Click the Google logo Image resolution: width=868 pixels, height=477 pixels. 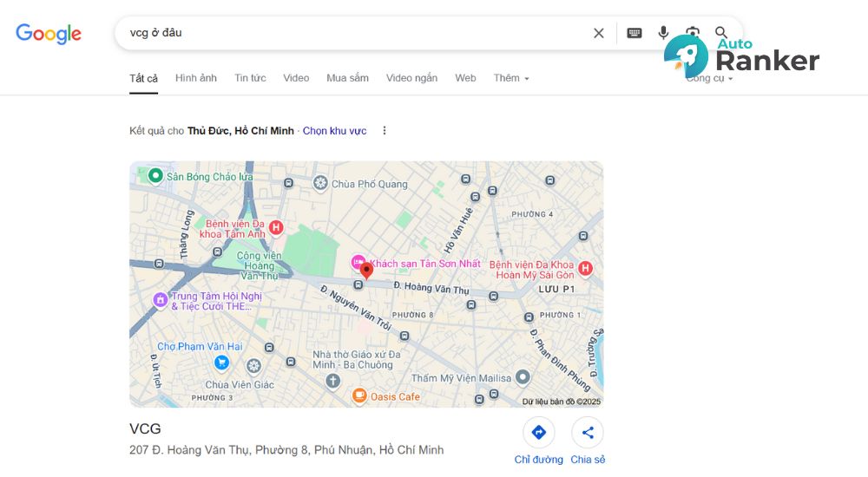click(48, 33)
